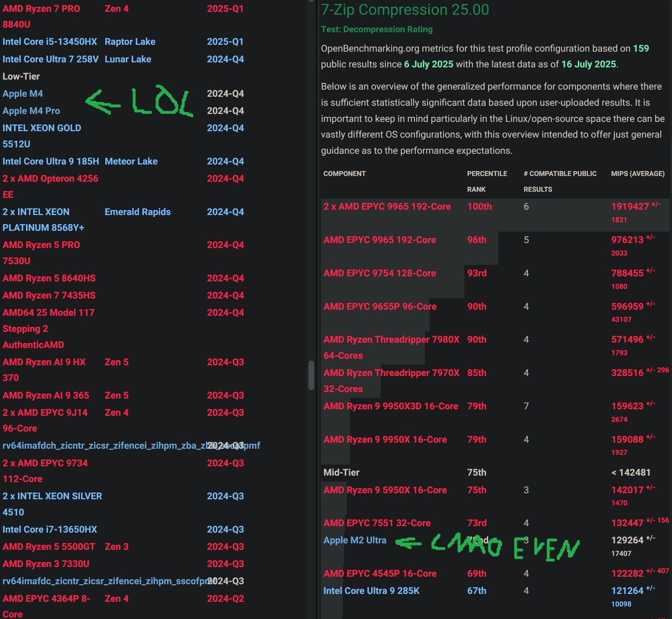The height and width of the screenshot is (619, 672).
Task: Open single AMD EPYC 9965 192-Core at 96th
Action: pyautogui.click(x=380, y=240)
